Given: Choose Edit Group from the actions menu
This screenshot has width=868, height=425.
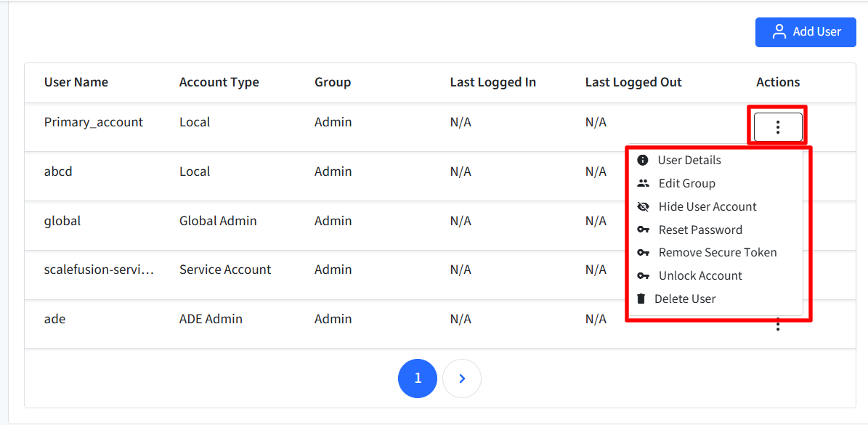Looking at the screenshot, I should pos(686,183).
